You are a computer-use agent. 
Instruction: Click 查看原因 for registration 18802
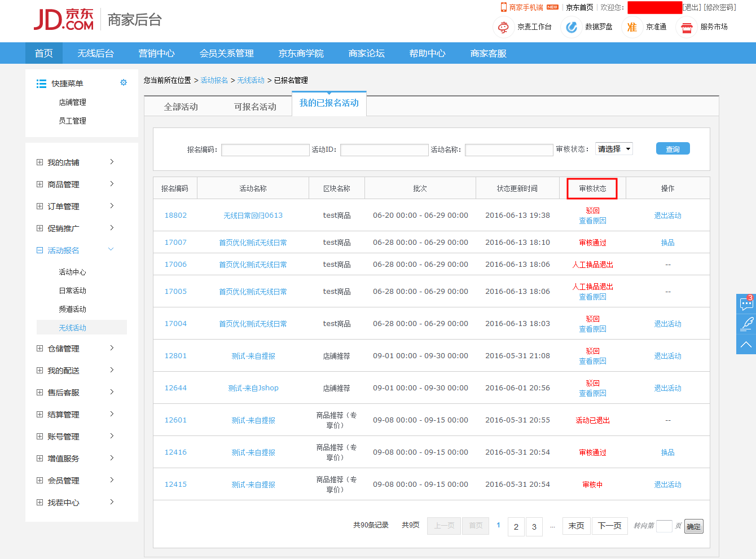pos(592,221)
